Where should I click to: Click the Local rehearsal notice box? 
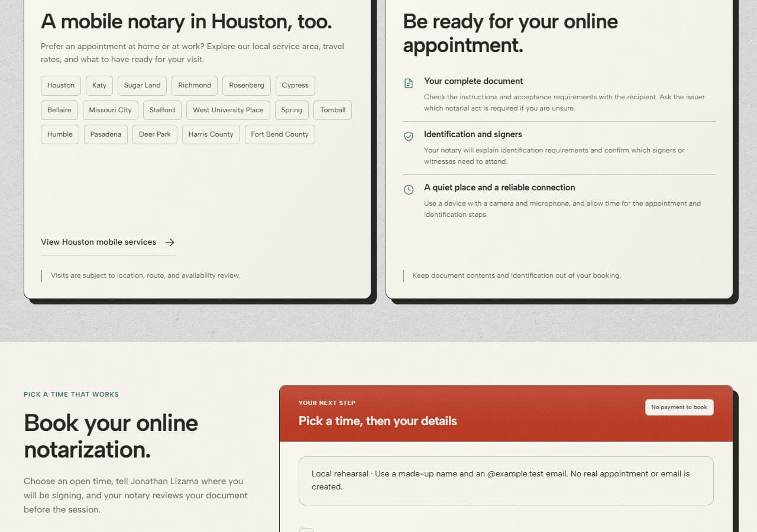[506, 481]
